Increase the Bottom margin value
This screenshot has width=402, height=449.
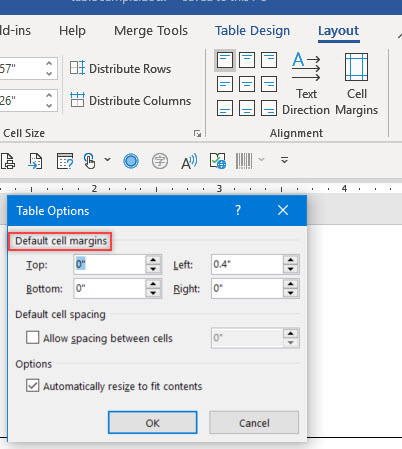(153, 284)
